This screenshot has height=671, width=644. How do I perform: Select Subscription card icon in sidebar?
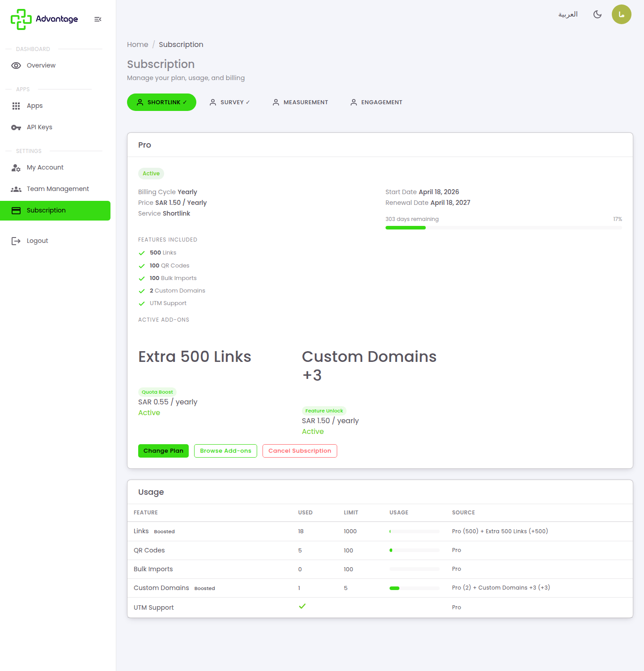pyautogui.click(x=16, y=211)
